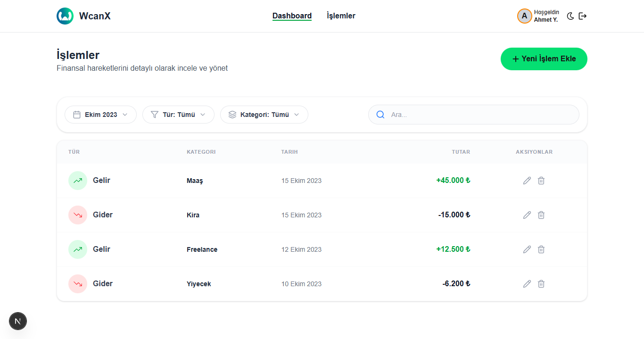Click the red expense trend icon for Yiyecek
This screenshot has width=644, height=339.
(x=77, y=283)
